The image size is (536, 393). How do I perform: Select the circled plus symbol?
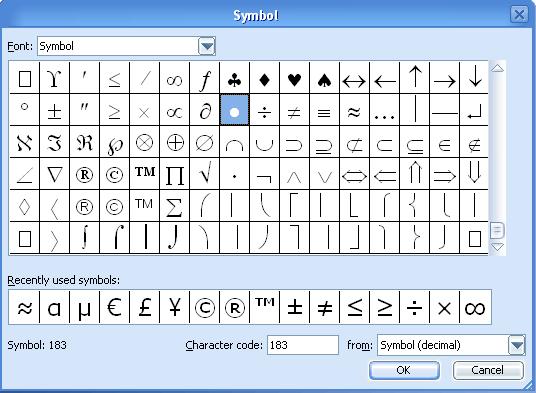click(x=174, y=142)
